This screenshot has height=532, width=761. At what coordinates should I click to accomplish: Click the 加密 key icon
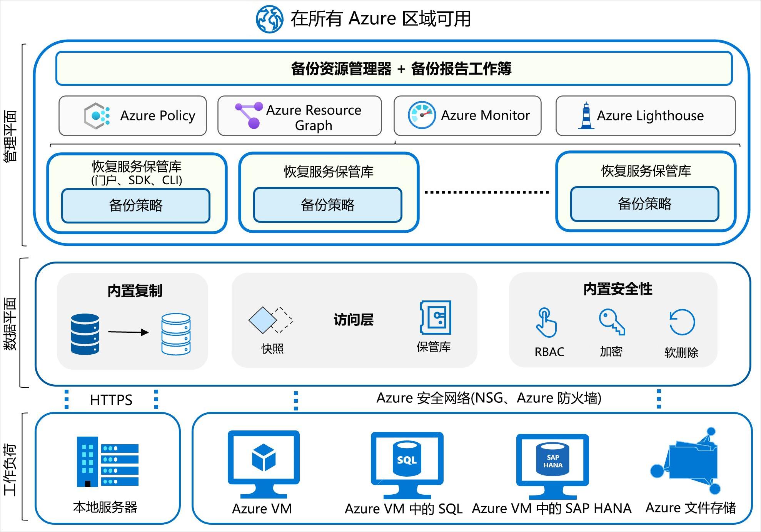(612, 322)
